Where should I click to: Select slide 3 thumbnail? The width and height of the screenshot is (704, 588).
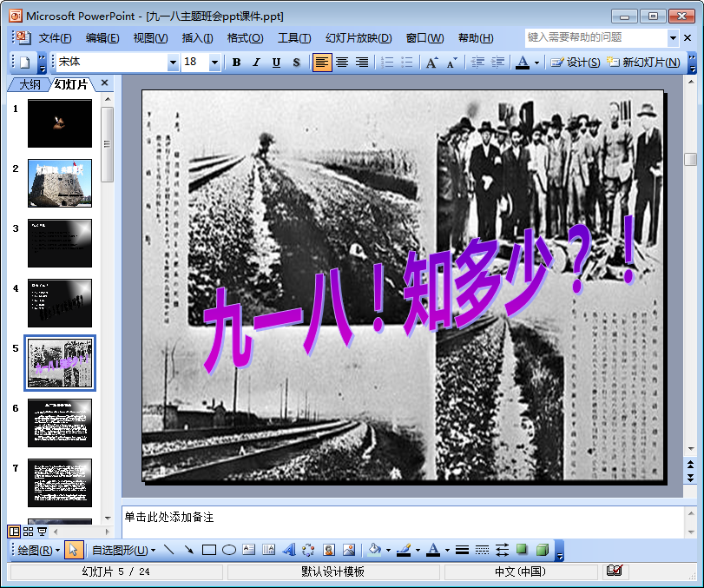click(60, 243)
